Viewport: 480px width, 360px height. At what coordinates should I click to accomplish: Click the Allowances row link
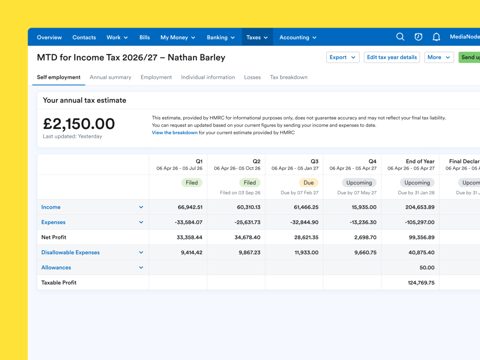(56, 268)
